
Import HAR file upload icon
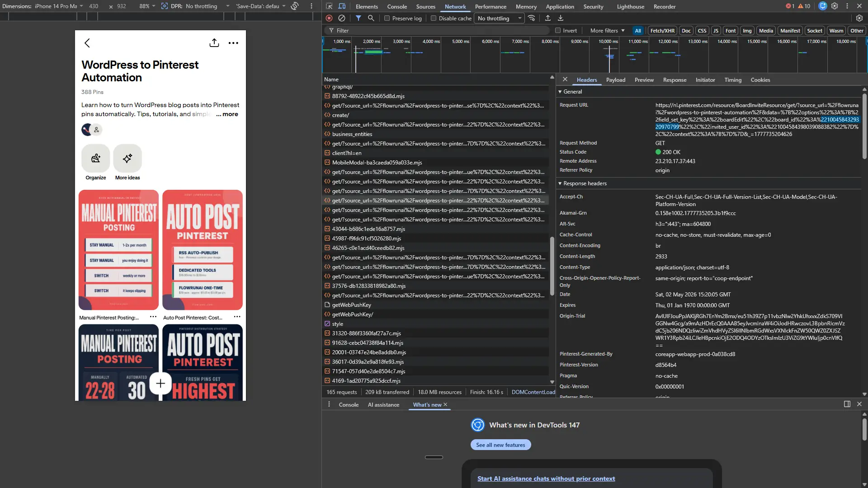tap(547, 18)
